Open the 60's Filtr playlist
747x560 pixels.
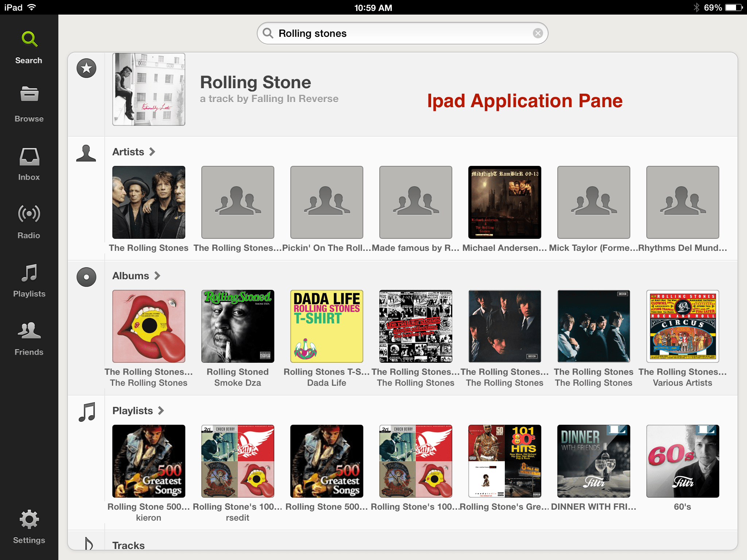pyautogui.click(x=682, y=461)
